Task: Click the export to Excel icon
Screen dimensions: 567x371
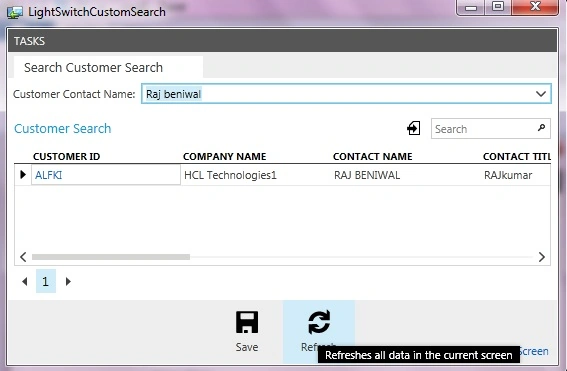Action: pos(414,128)
